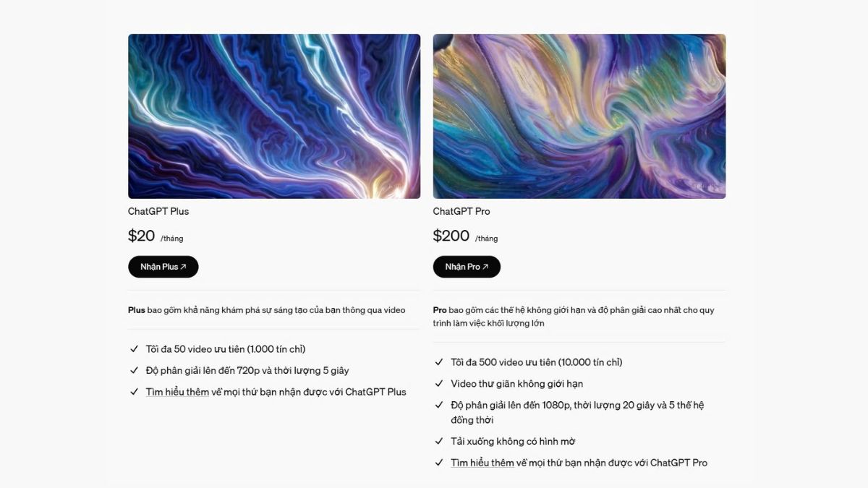Open the Tìm hiểu thêm link for ChatGPT Plus

pyautogui.click(x=177, y=392)
